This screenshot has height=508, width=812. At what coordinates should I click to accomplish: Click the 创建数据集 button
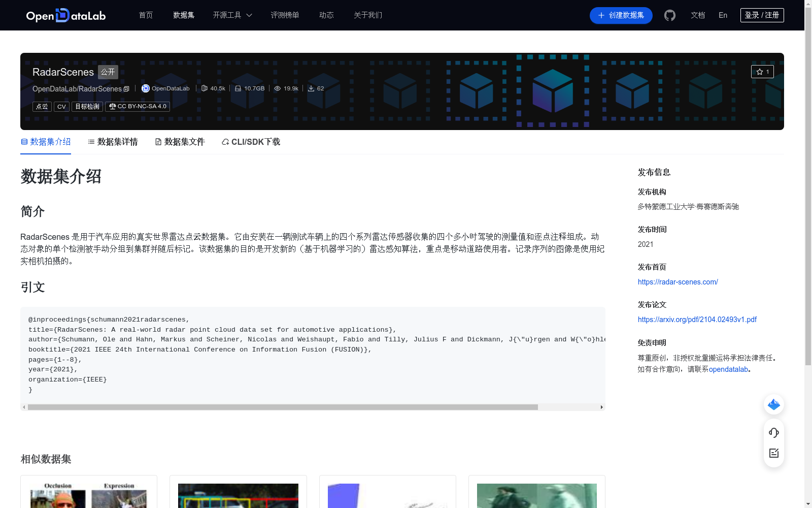pyautogui.click(x=621, y=15)
